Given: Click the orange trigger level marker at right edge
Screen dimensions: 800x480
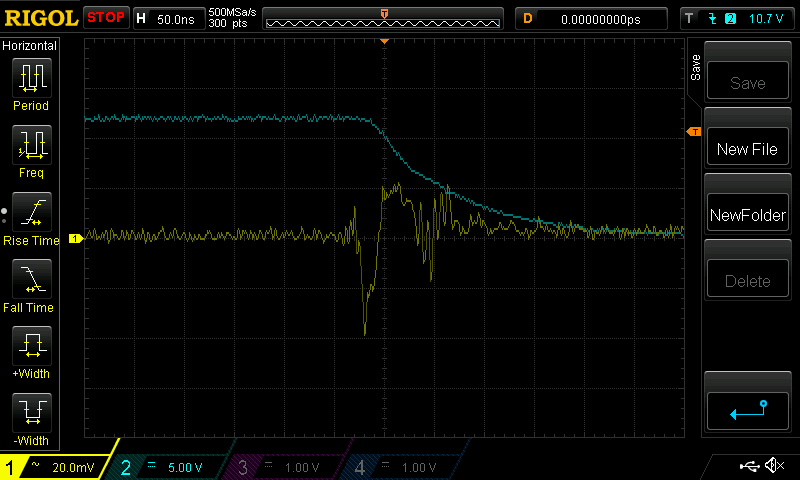Looking at the screenshot, I should pyautogui.click(x=694, y=132).
